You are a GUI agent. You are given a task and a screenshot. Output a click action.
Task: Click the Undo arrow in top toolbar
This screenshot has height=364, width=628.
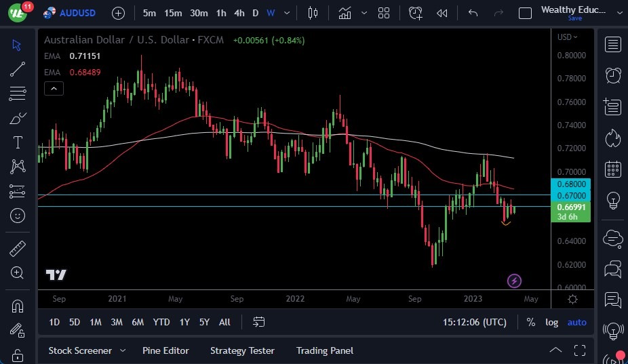tap(473, 13)
